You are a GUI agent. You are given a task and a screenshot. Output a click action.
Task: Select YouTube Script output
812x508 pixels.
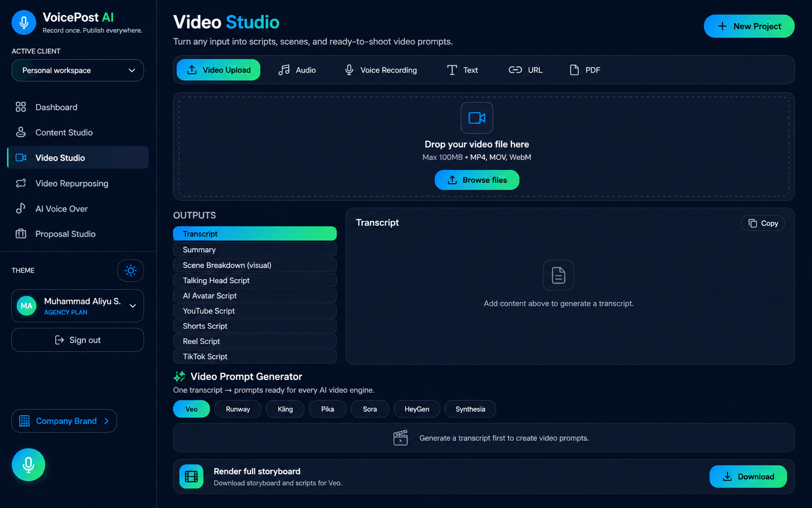point(255,311)
